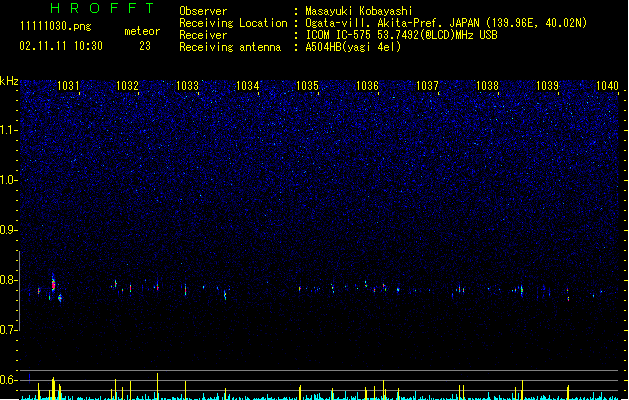
Task: Click the 1.1 frequency axis label
Action: point(8,130)
